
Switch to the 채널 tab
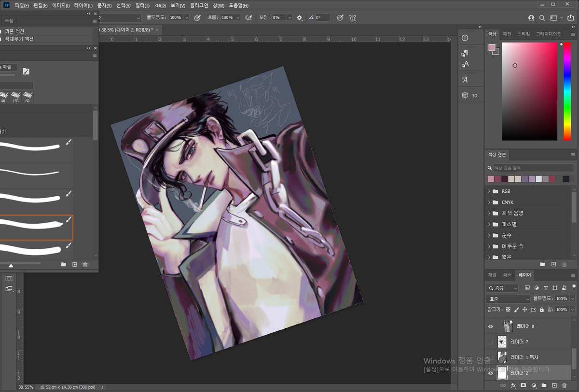click(x=492, y=275)
